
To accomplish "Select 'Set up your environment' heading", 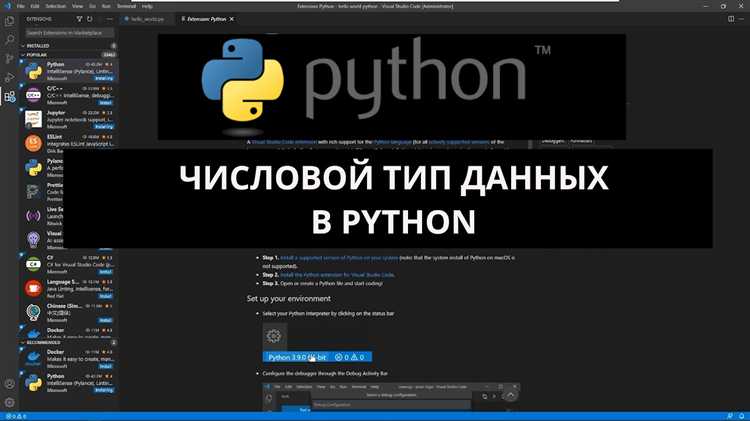I will [x=288, y=299].
